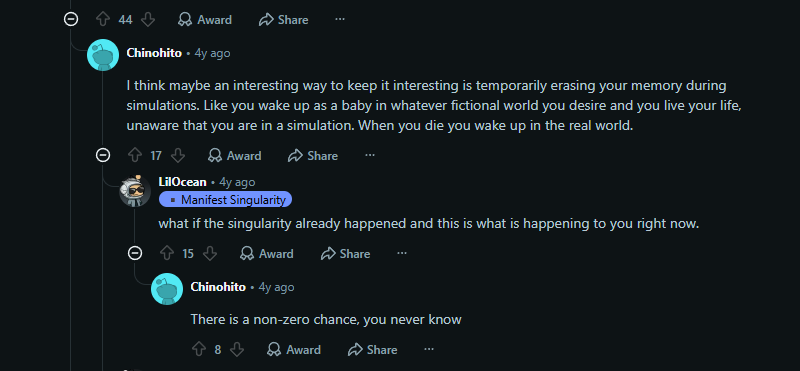Downvote the comment with 17 points
The image size is (800, 371).
tap(177, 156)
